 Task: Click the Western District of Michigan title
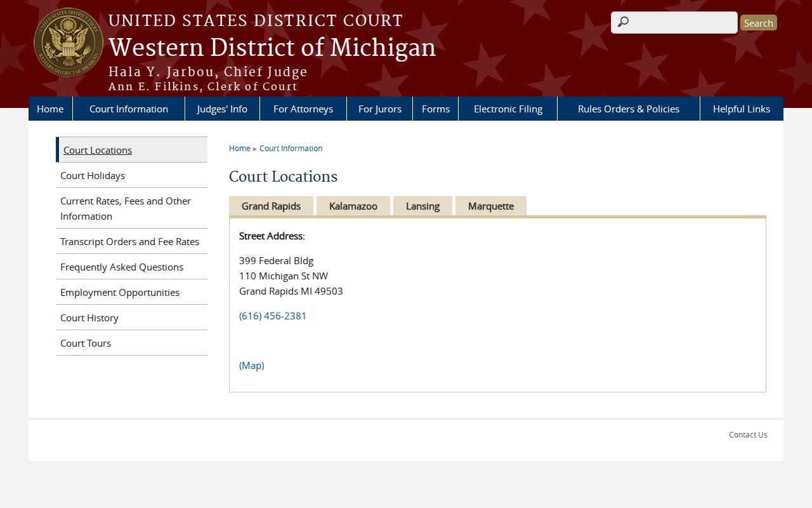272,48
